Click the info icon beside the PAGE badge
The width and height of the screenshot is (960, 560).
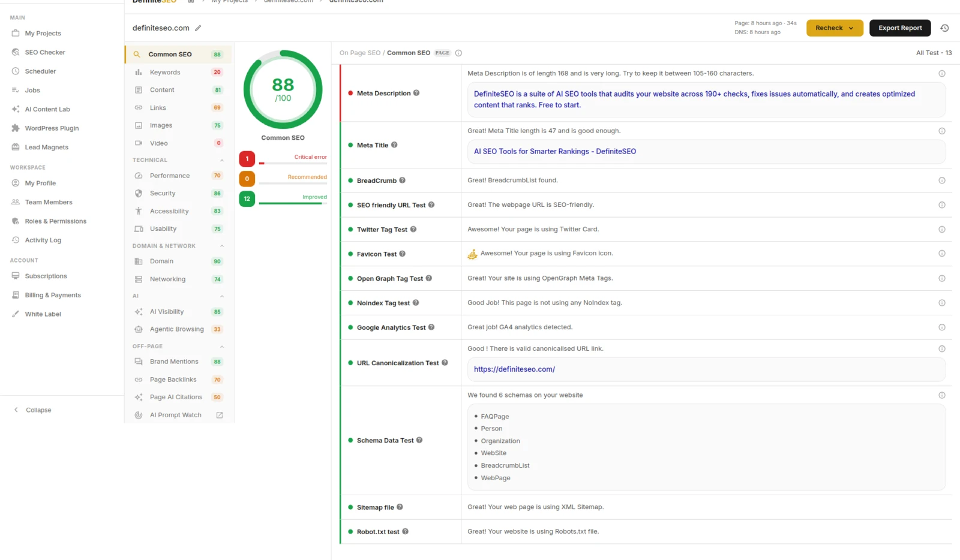[x=458, y=53]
